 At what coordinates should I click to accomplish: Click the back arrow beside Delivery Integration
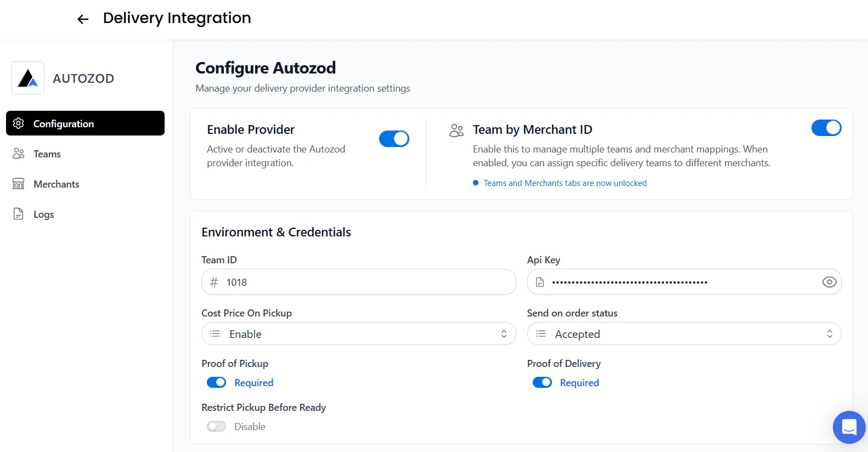point(83,19)
